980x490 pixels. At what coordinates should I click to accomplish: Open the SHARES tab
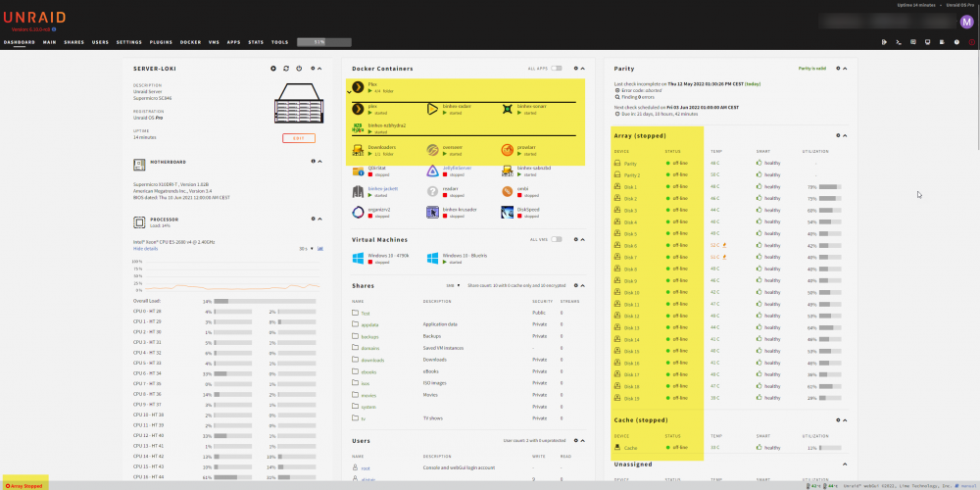[73, 42]
